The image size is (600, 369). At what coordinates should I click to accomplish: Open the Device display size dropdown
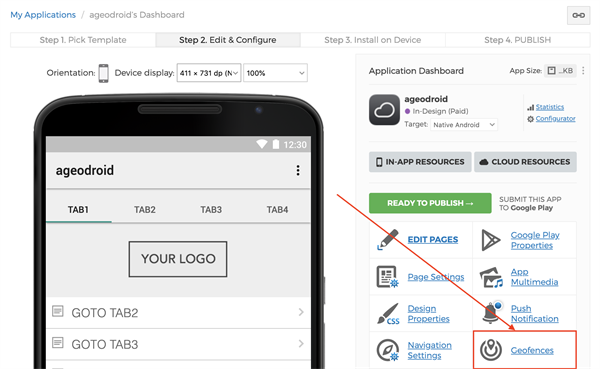tap(209, 73)
